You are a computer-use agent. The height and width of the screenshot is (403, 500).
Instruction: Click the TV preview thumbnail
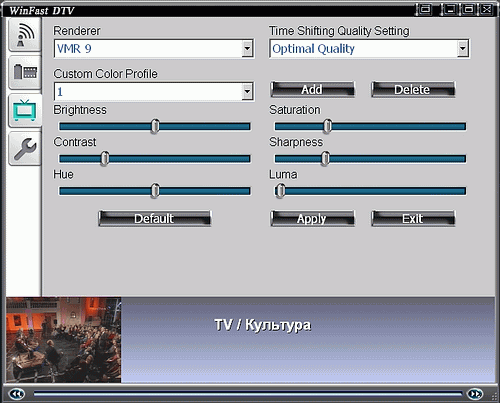tap(63, 340)
